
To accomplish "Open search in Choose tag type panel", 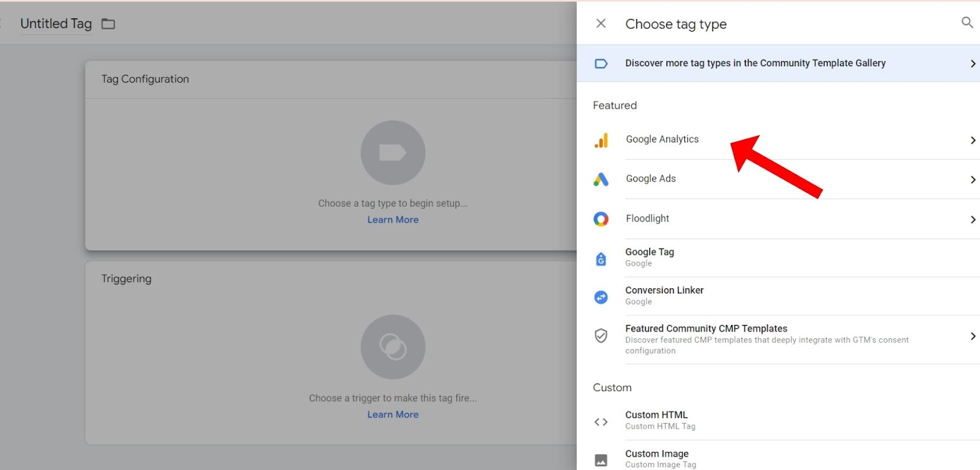I will tap(967, 23).
